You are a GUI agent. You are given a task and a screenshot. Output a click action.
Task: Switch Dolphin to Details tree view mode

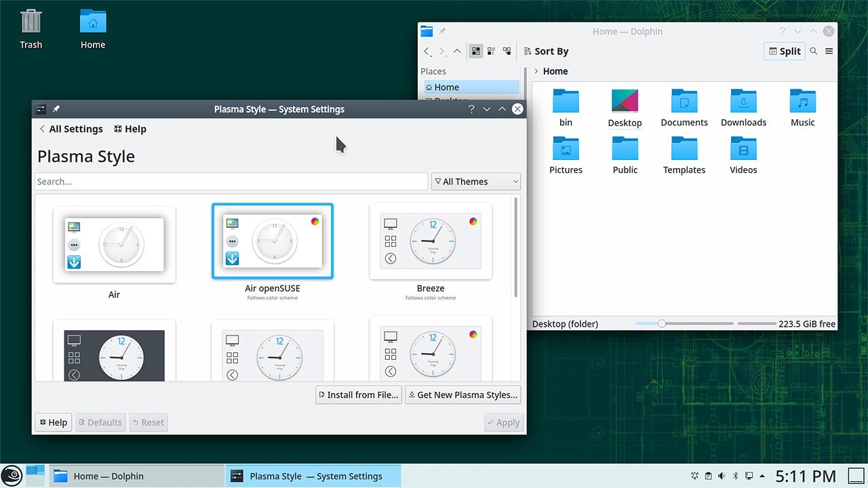[507, 51]
